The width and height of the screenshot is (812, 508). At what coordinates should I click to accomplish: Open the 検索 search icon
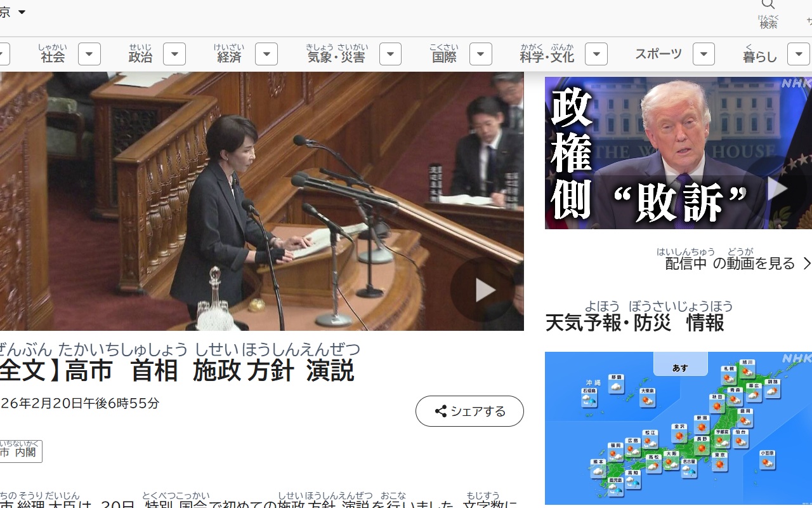[x=768, y=14]
